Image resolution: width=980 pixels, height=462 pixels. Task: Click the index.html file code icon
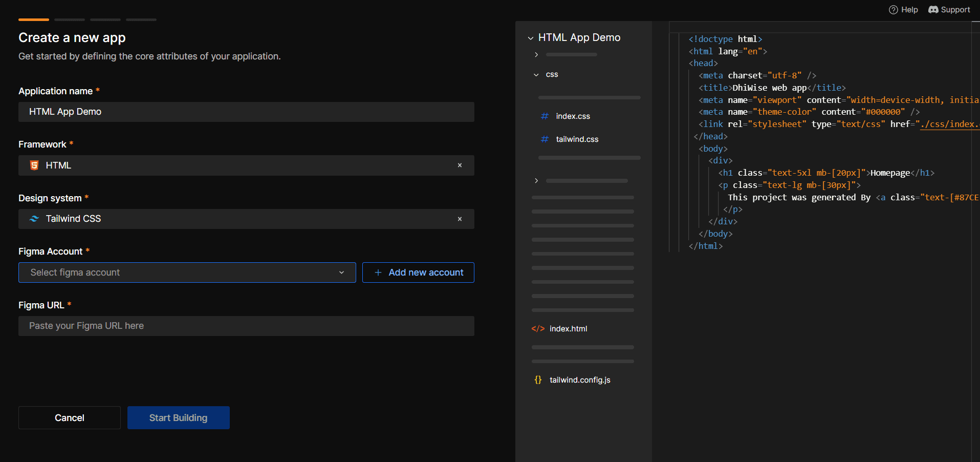(x=538, y=329)
